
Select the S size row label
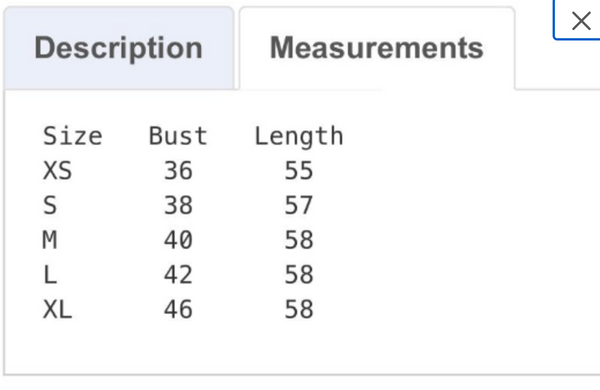[50, 205]
